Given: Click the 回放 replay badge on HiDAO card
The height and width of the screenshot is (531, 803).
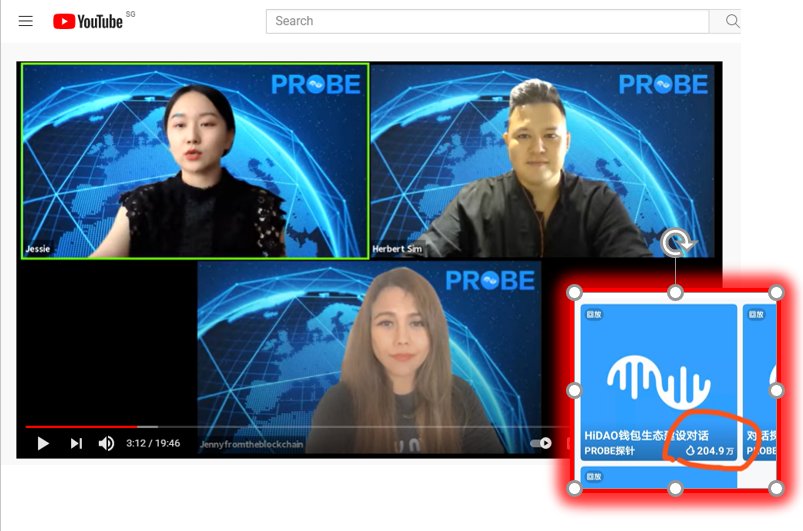Looking at the screenshot, I should pyautogui.click(x=594, y=314).
